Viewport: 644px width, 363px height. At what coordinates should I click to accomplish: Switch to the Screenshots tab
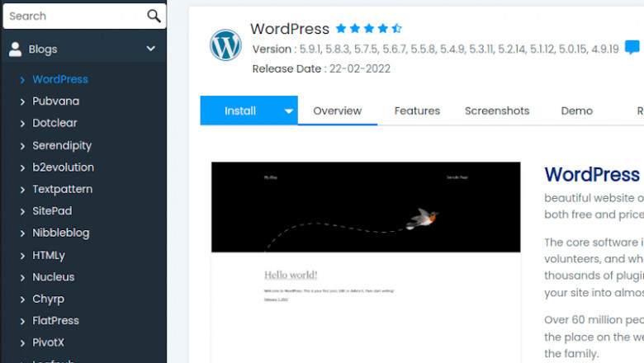497,111
